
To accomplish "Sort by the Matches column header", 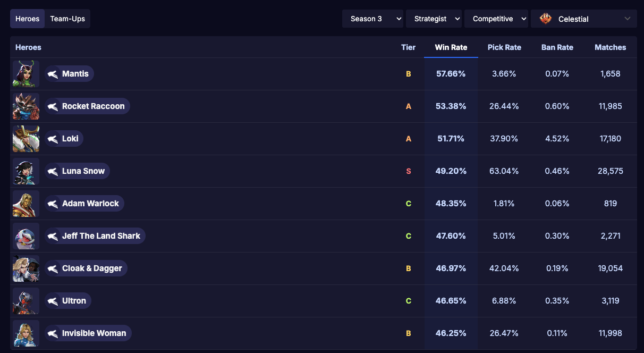I will tap(611, 47).
